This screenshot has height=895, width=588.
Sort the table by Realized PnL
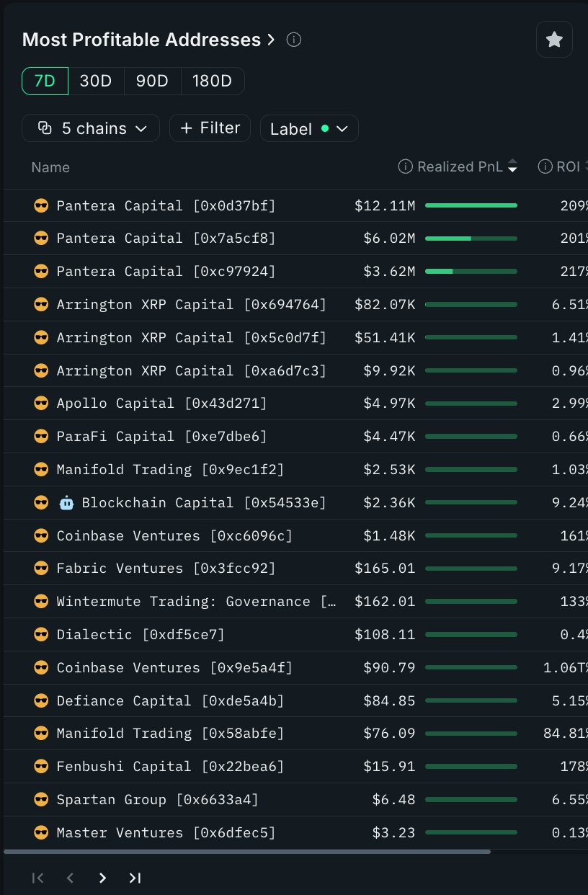(512, 166)
